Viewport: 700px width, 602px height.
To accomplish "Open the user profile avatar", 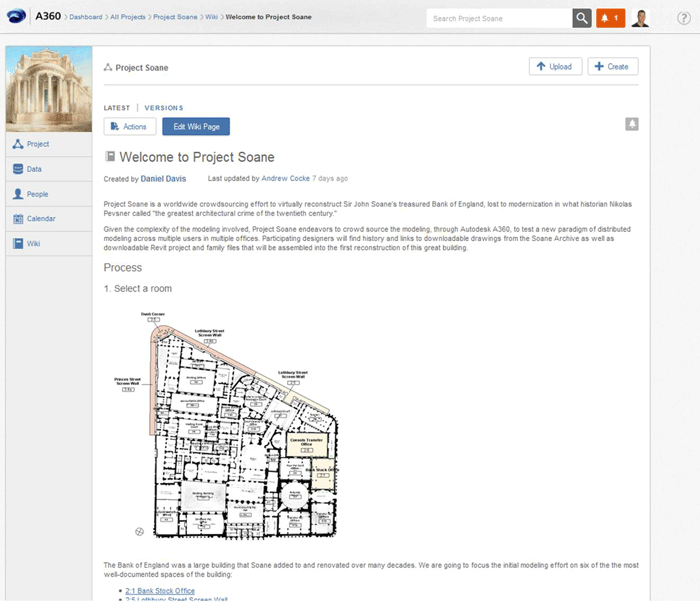I will coord(640,18).
